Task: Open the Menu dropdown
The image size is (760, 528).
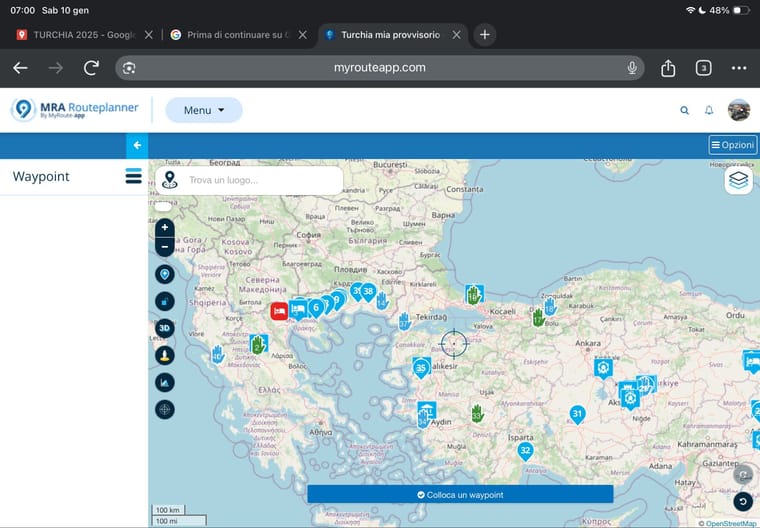Action: [x=203, y=110]
